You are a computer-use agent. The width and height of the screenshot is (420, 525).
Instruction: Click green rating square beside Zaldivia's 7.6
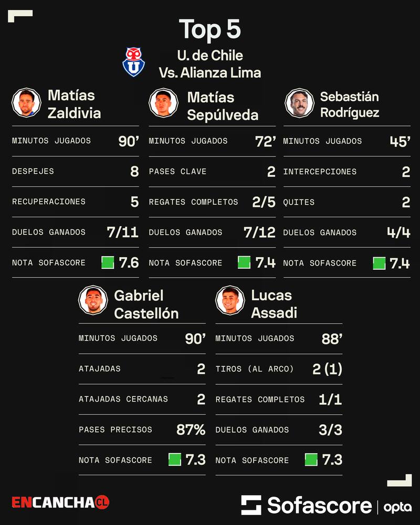(108, 262)
